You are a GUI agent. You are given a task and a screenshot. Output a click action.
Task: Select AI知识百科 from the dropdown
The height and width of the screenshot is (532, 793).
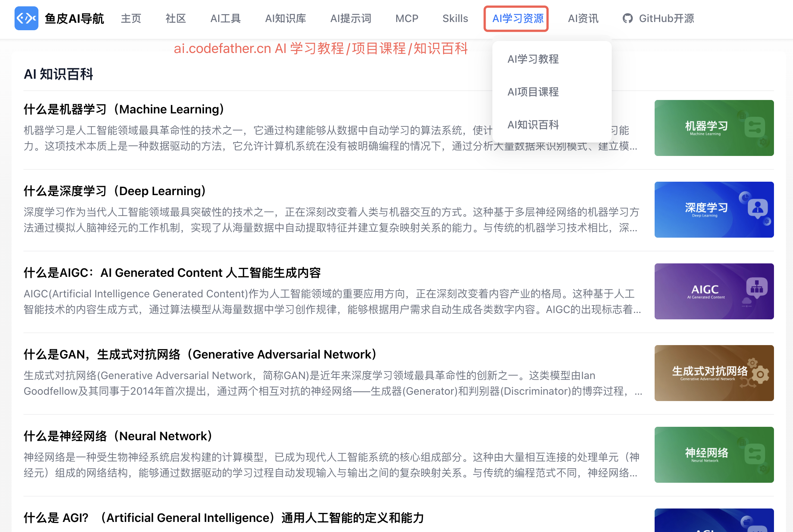(x=533, y=125)
